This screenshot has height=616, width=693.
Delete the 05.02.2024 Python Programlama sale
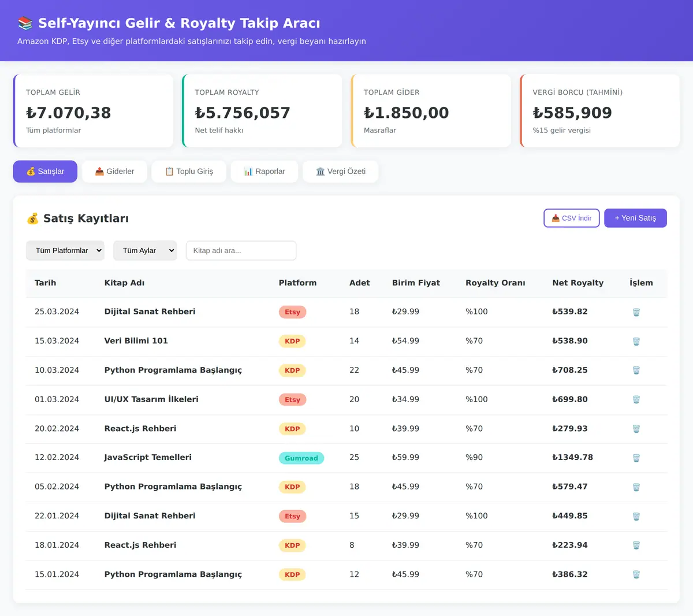pos(636,487)
